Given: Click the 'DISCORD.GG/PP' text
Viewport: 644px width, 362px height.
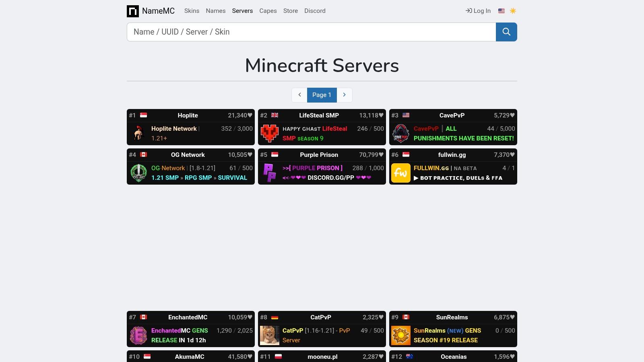Looking at the screenshot, I should (331, 178).
